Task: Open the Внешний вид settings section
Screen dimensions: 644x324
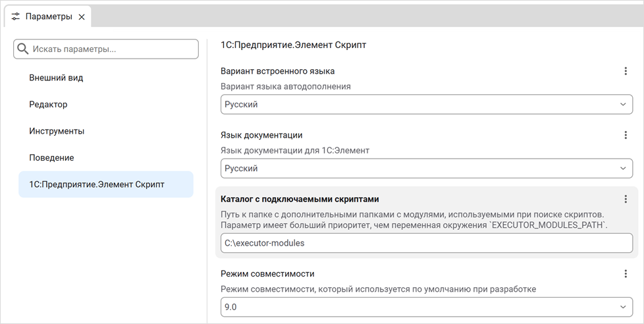Action: tap(56, 78)
